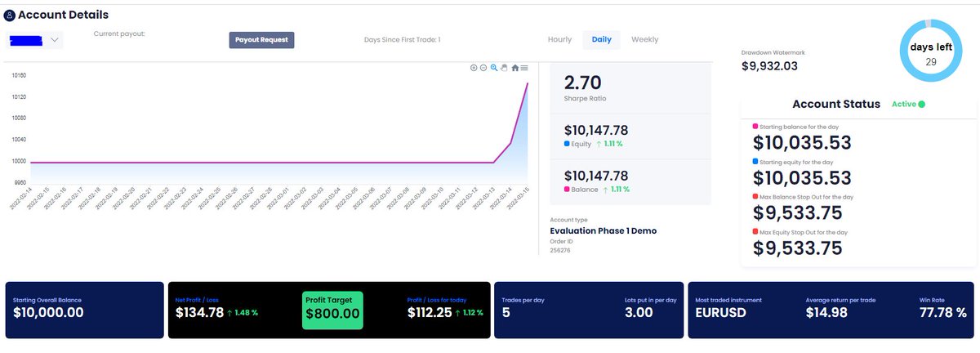The width and height of the screenshot is (980, 353).
Task: Select the chart panning hand tool
Action: coord(504,68)
